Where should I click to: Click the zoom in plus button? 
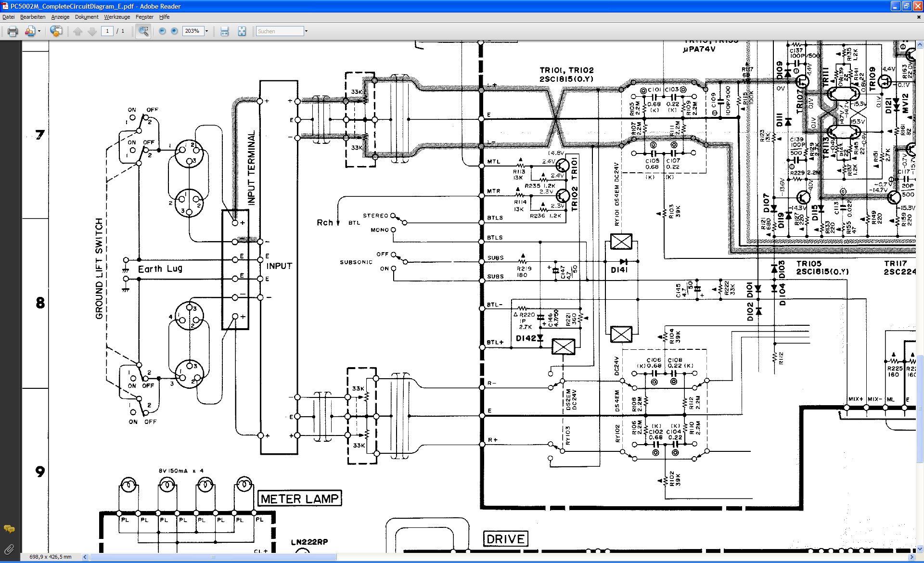tap(174, 31)
